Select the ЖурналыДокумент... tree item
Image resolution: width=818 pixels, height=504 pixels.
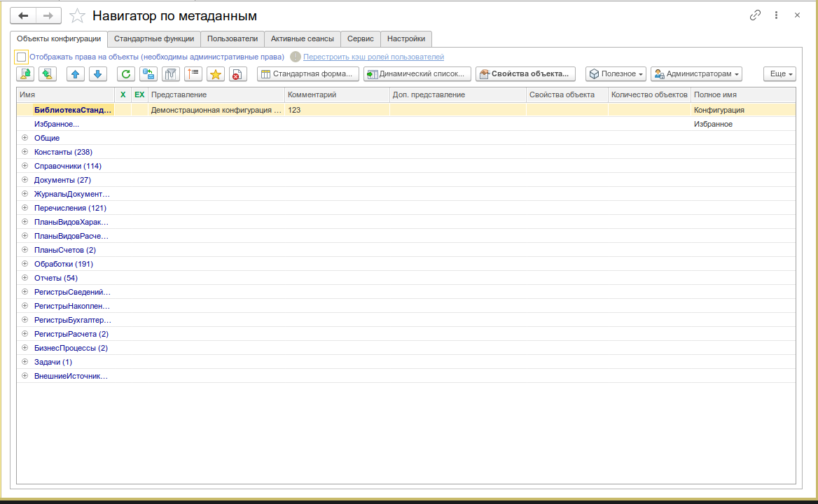pos(72,194)
